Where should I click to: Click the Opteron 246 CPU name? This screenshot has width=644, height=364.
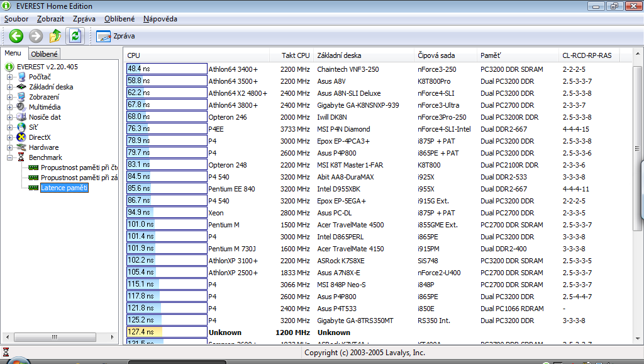point(228,117)
